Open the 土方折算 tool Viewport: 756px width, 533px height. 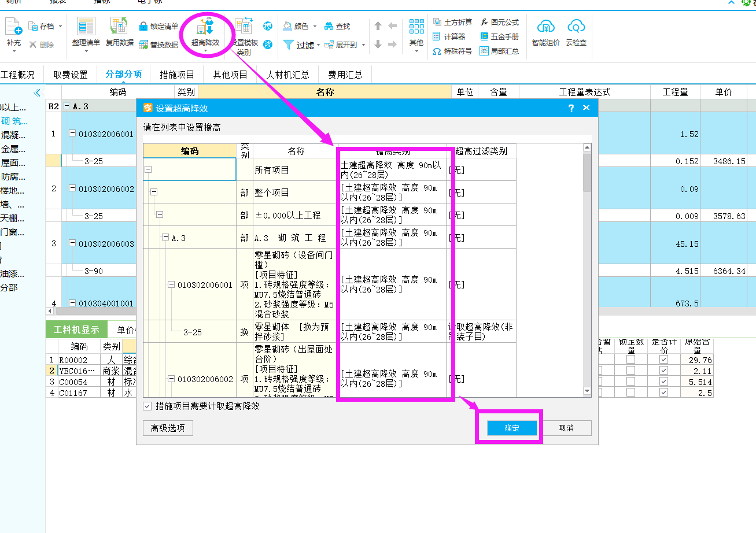(x=452, y=22)
